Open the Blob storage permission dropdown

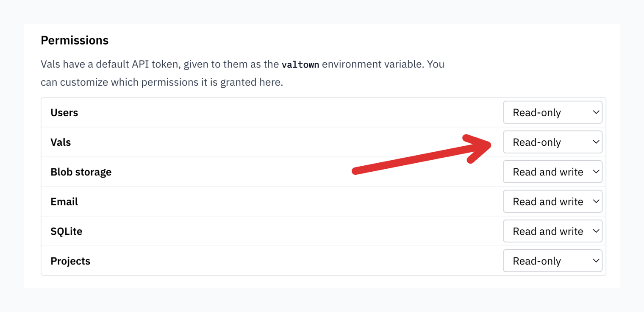(x=552, y=172)
